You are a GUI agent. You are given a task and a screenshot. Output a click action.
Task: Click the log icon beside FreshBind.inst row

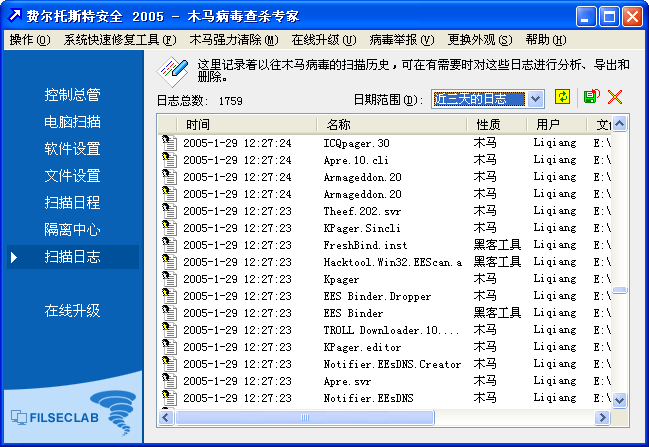169,245
